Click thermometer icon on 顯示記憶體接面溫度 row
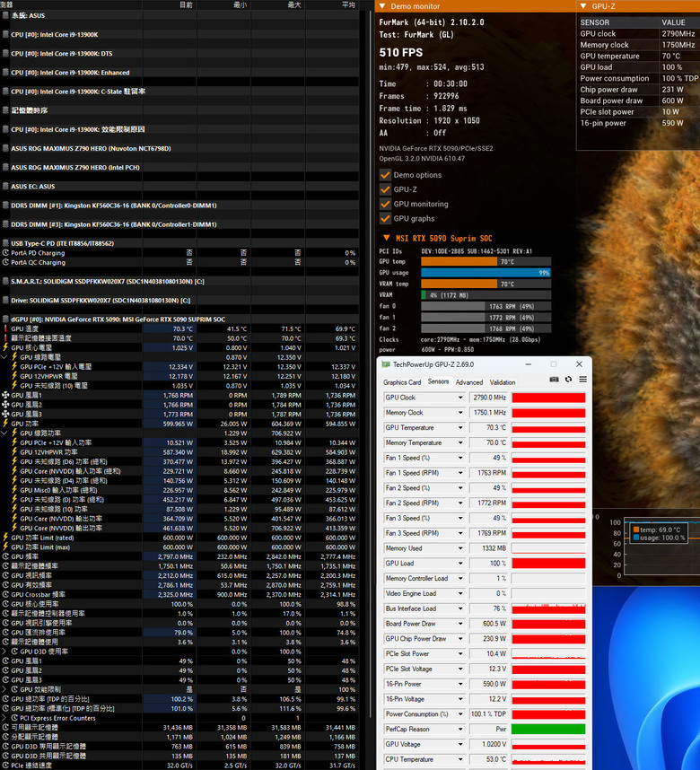Viewport: 700px width, 770px height. tap(5, 337)
